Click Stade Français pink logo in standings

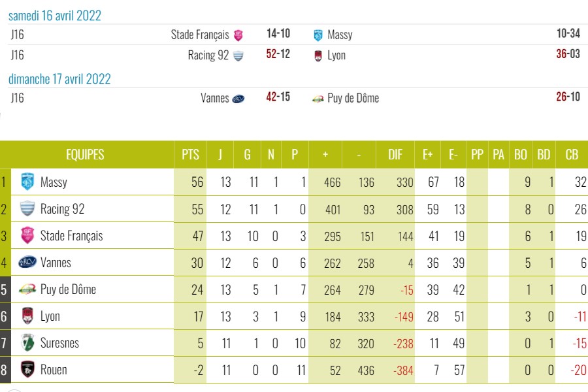click(x=27, y=235)
